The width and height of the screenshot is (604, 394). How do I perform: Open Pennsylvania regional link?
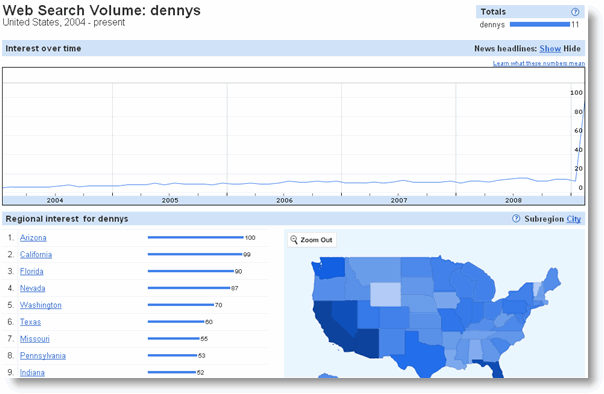tap(43, 355)
